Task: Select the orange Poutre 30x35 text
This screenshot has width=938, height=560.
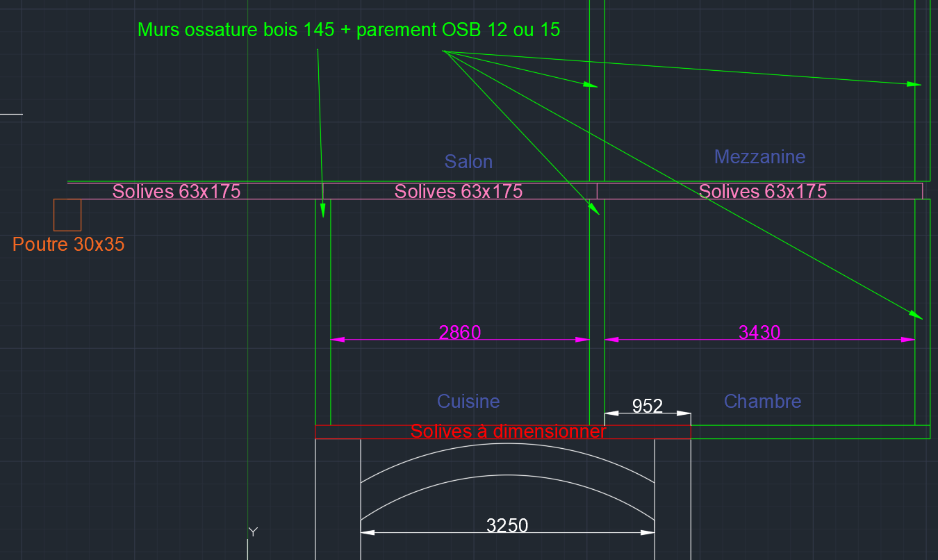Action: click(69, 245)
